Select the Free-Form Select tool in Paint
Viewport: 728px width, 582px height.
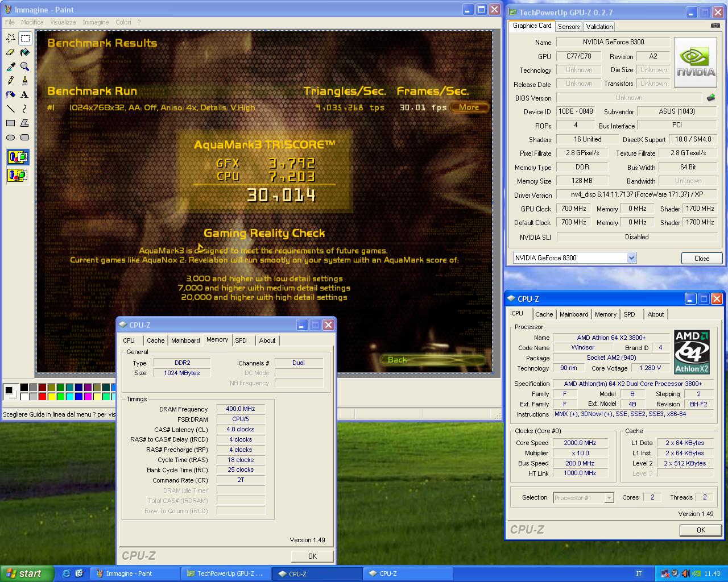pos(10,38)
